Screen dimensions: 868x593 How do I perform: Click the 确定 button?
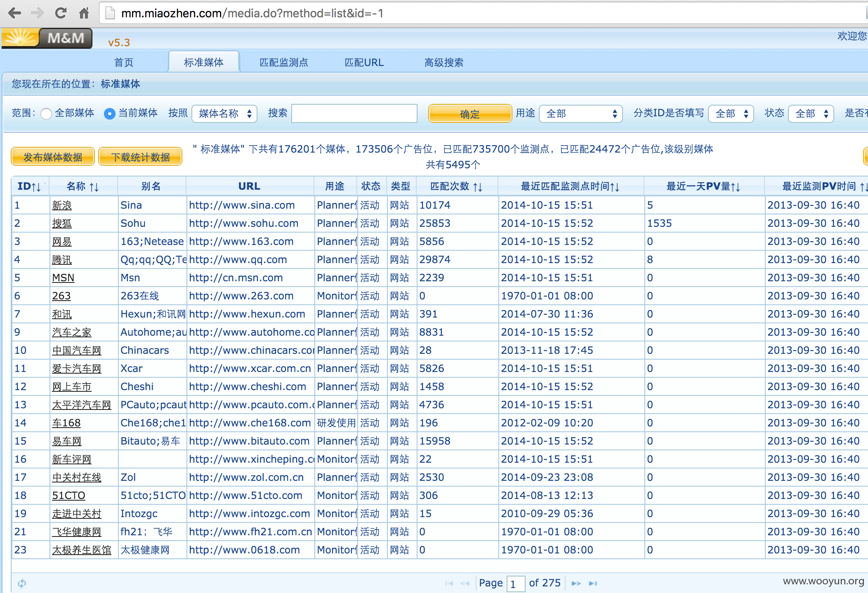[470, 113]
